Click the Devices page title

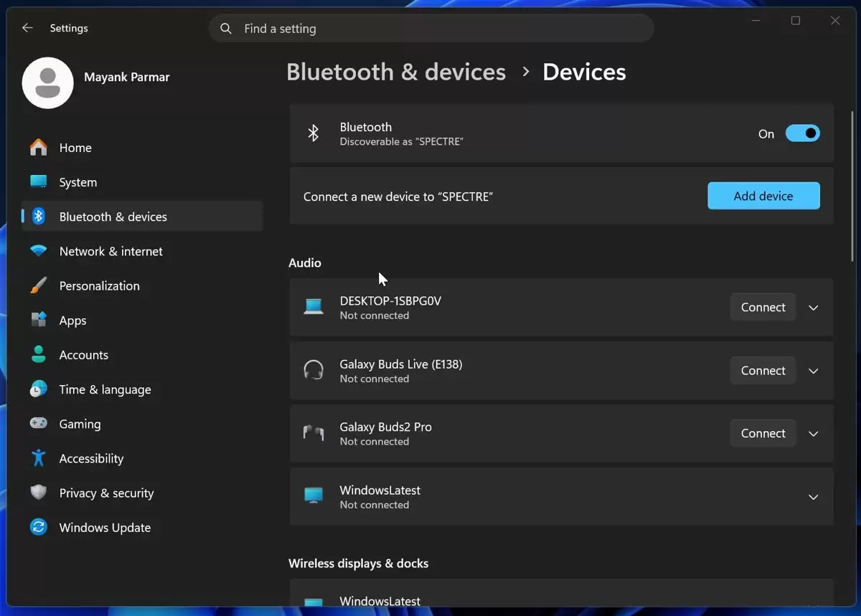[x=584, y=72]
